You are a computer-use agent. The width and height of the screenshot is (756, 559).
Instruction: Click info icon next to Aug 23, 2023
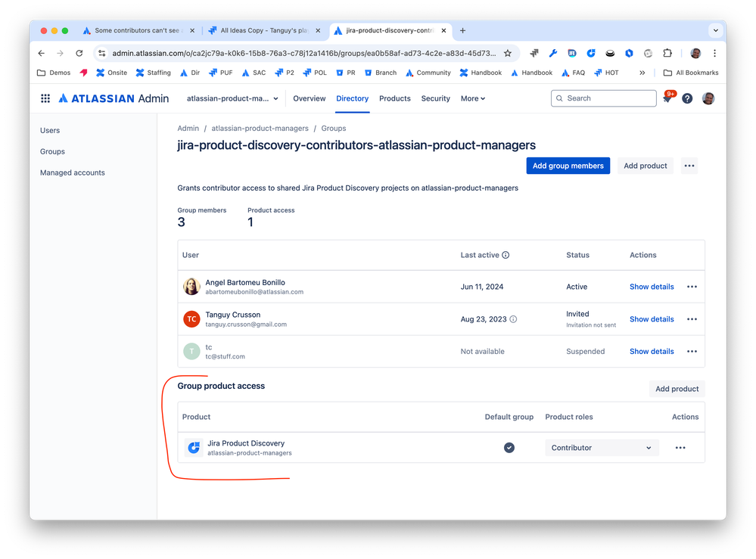point(514,319)
